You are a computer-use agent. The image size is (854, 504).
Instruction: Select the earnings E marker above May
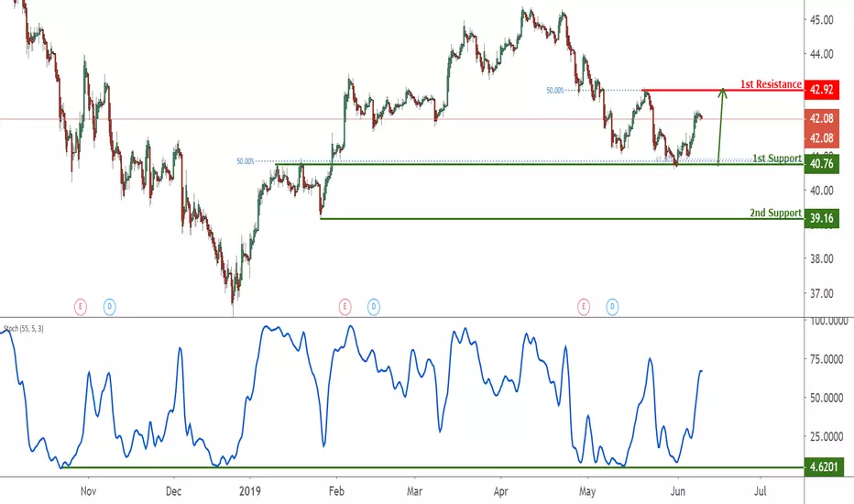click(584, 307)
